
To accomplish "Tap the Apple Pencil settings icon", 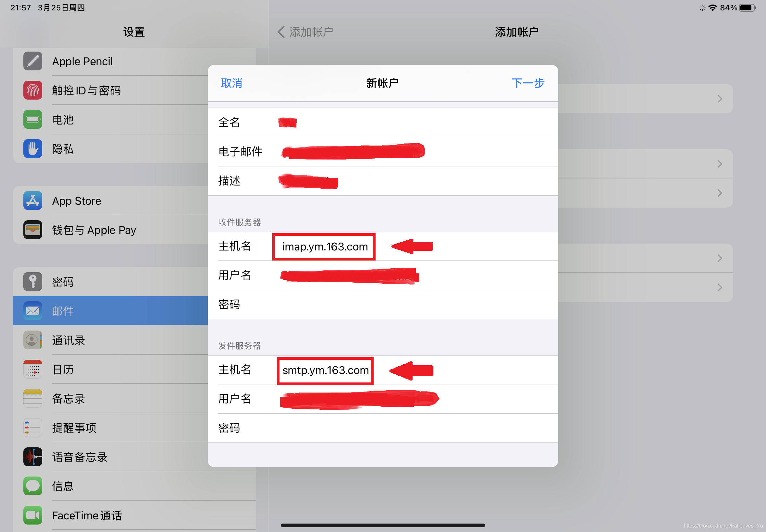I will tap(33, 61).
